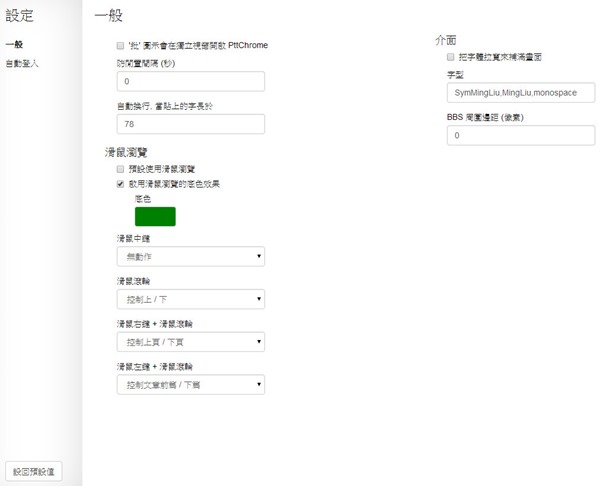This screenshot has width=600, height=486.
Task: Open the mouse middle button dropdown
Action: [190, 257]
